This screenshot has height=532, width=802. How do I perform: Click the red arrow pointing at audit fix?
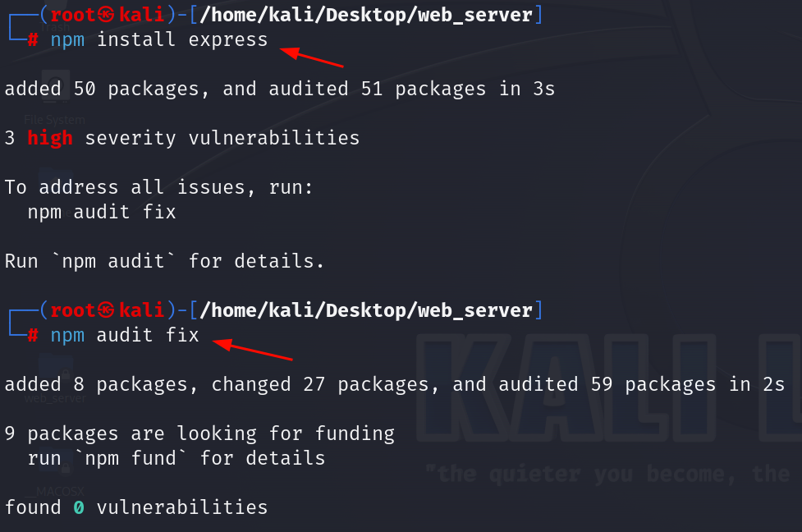click(x=252, y=350)
